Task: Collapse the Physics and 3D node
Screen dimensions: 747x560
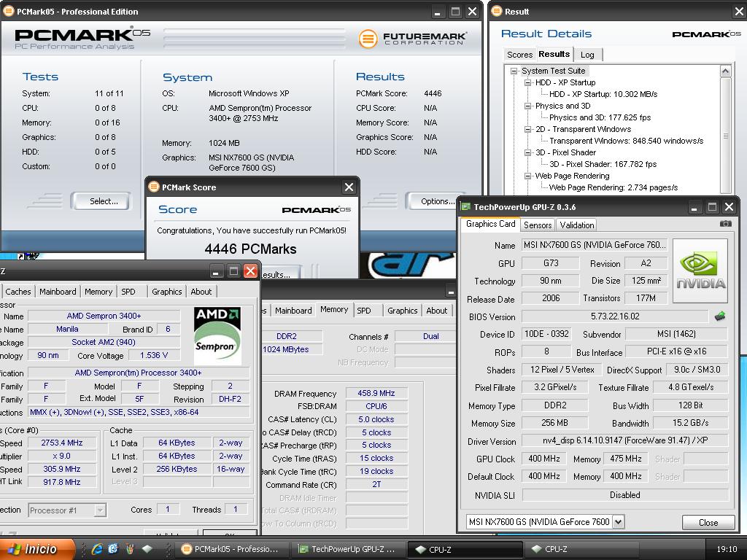Action: click(527, 106)
